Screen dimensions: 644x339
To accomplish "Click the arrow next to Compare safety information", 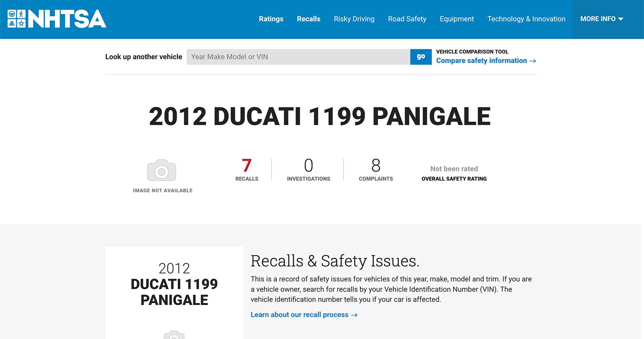I will [x=533, y=61].
